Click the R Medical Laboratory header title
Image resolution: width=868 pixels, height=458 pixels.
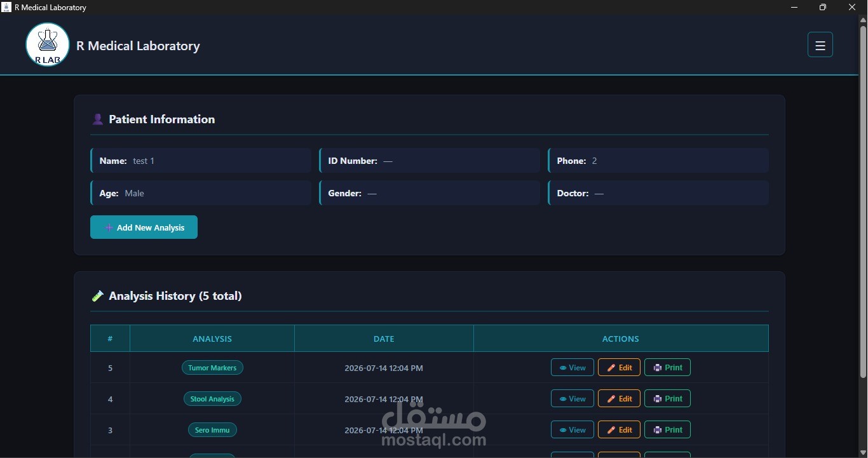[x=138, y=46]
